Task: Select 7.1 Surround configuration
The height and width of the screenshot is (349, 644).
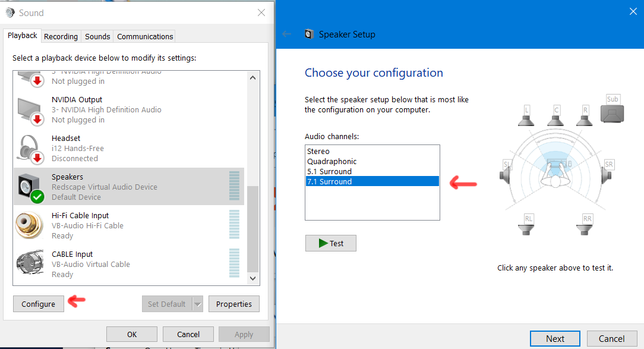Action: click(372, 181)
